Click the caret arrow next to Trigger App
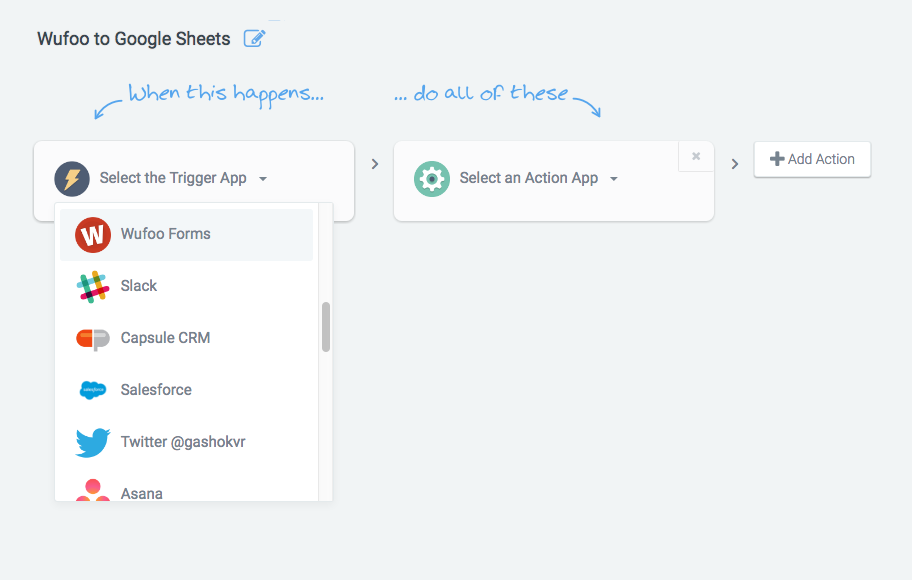The image size is (912, 580). 263,179
